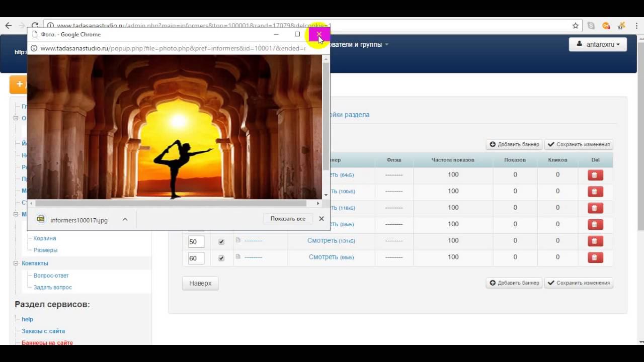644x362 pixels.
Task: Click the Частота показов column header
Action: (x=453, y=160)
